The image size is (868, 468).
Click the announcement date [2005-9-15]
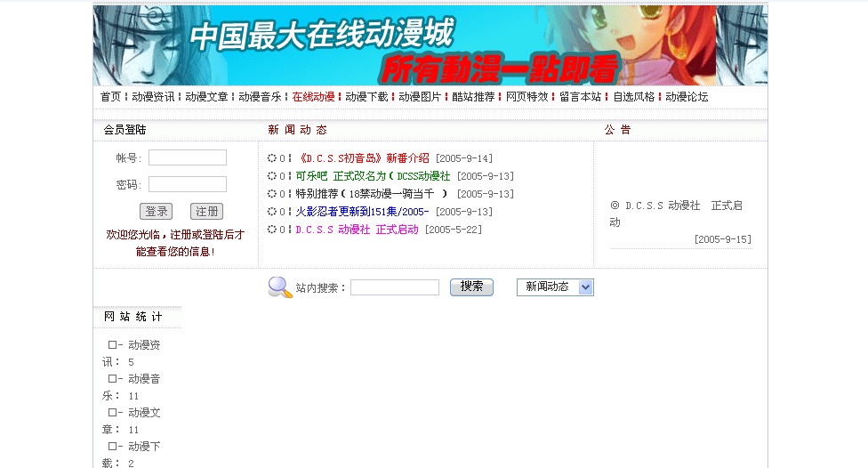pyautogui.click(x=723, y=239)
